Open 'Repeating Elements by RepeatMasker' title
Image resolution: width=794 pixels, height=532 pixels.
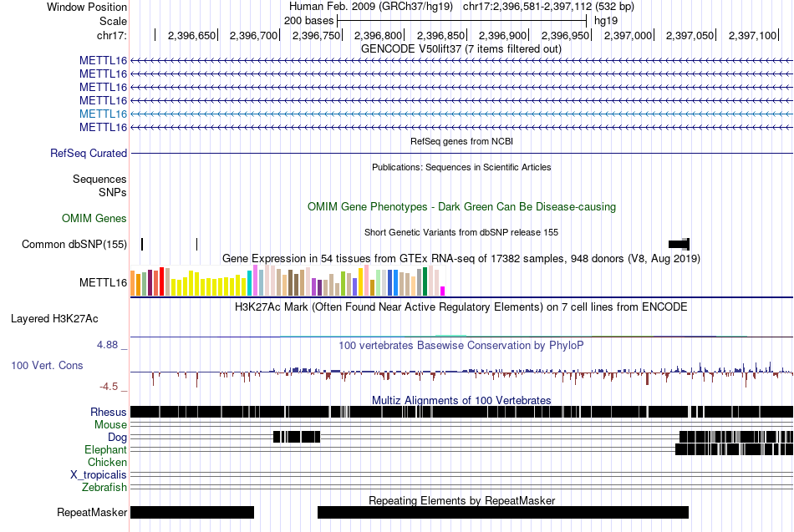tap(461, 500)
